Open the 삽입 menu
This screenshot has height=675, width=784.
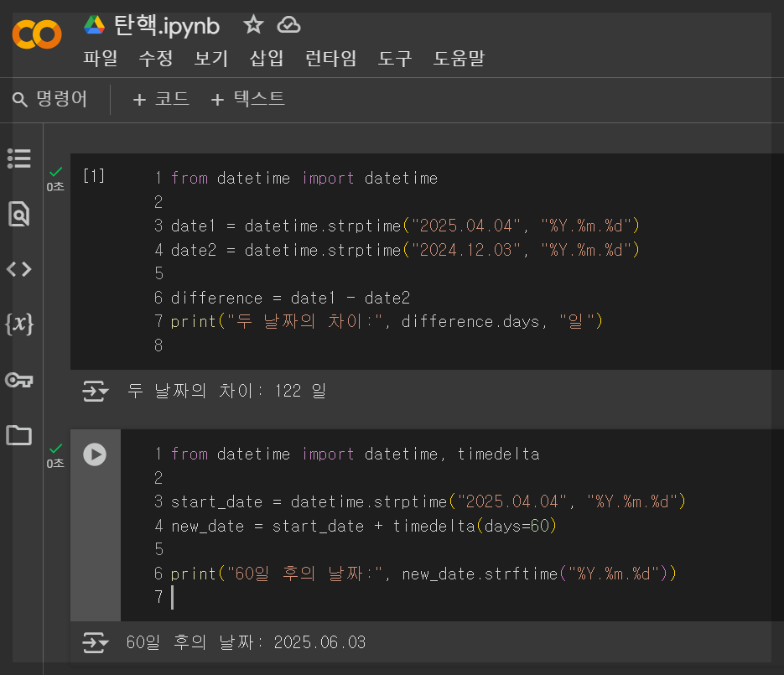pos(267,58)
